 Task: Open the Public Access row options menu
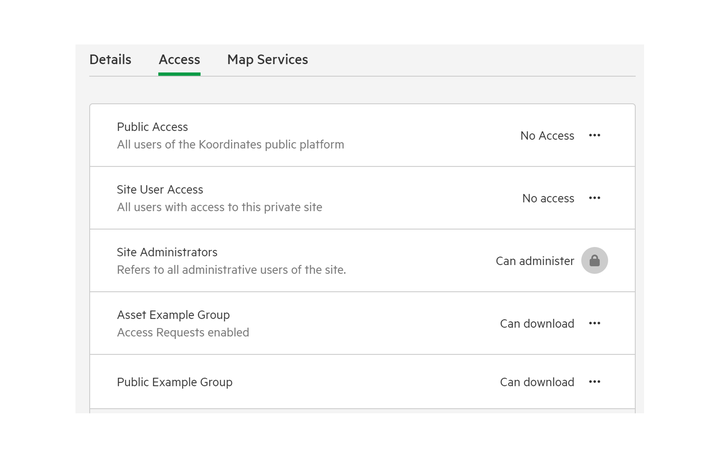click(x=594, y=135)
